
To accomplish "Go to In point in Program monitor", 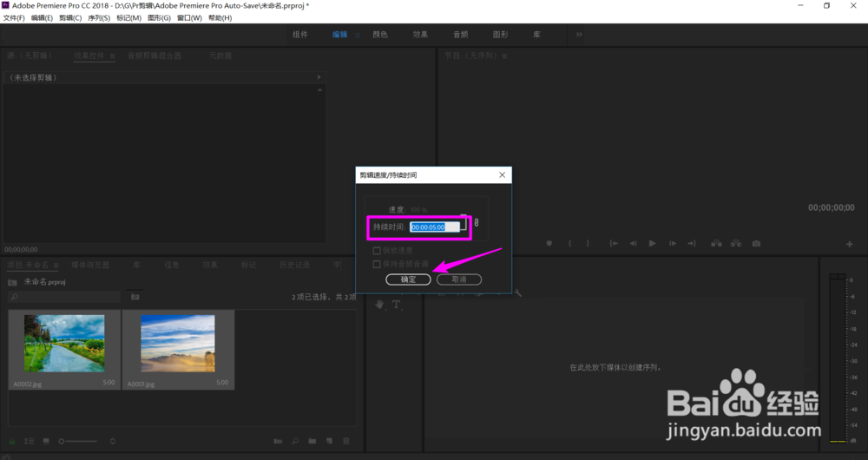I will click(614, 244).
